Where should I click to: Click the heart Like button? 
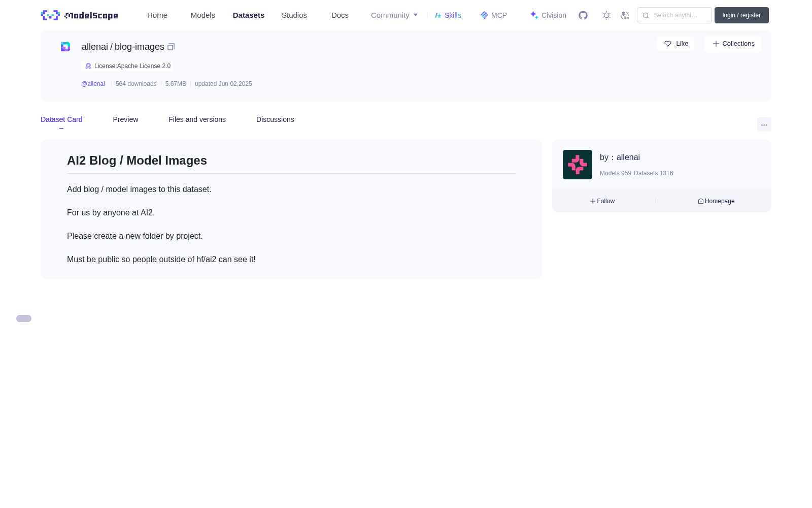(x=675, y=44)
